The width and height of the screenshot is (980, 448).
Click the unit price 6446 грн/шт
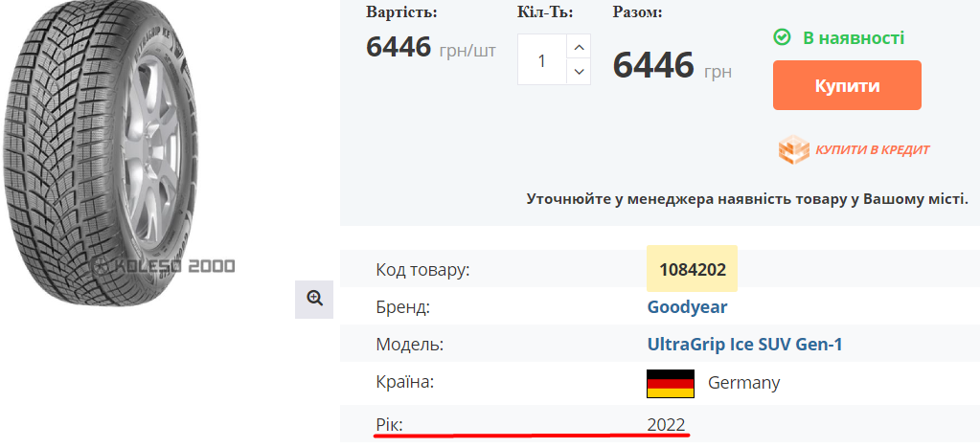pos(430,47)
